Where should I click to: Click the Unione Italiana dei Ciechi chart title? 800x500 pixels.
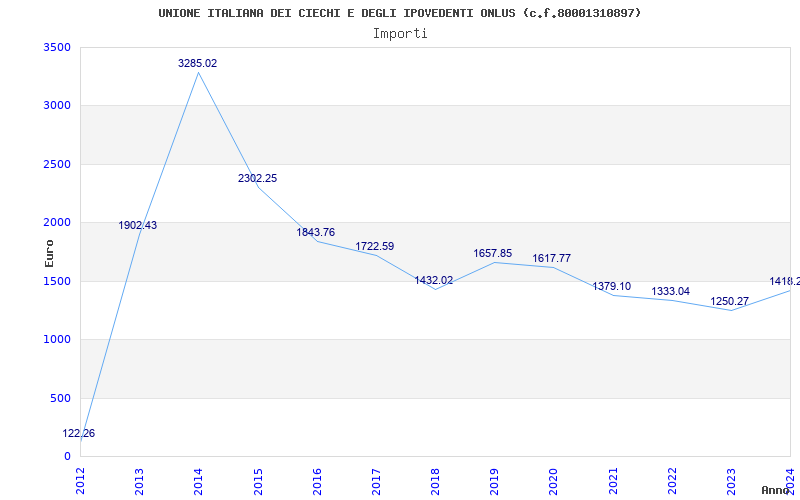point(400,13)
